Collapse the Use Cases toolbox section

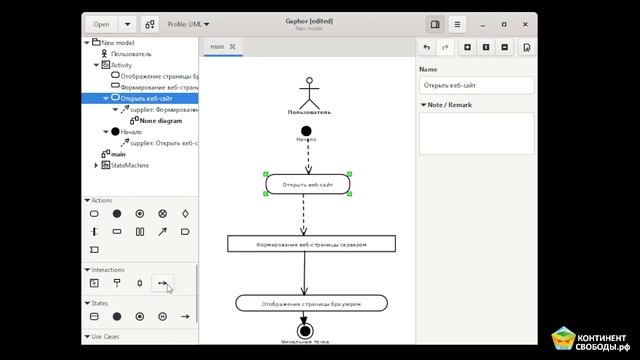coord(87,337)
